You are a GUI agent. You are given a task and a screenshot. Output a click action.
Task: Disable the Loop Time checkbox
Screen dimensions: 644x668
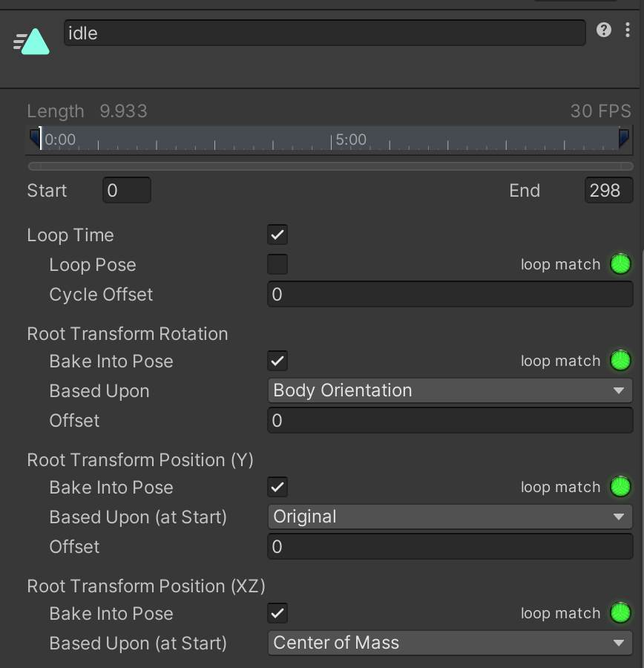pyautogui.click(x=277, y=235)
